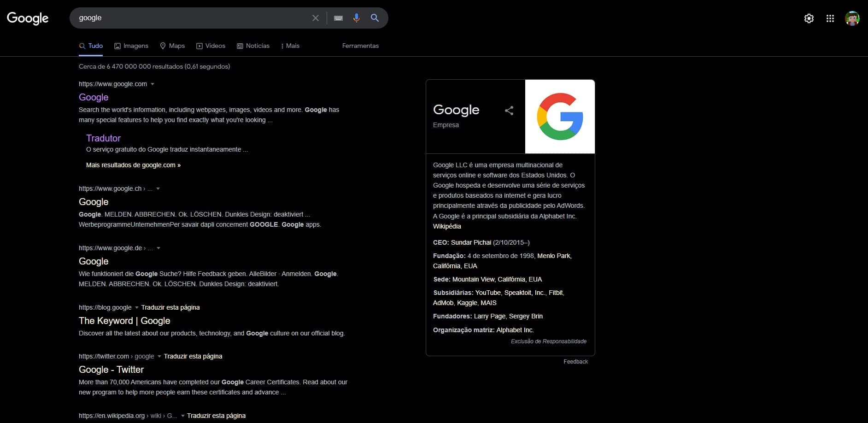The height and width of the screenshot is (423, 868).
Task: Open the Google result for google.de
Action: [94, 261]
